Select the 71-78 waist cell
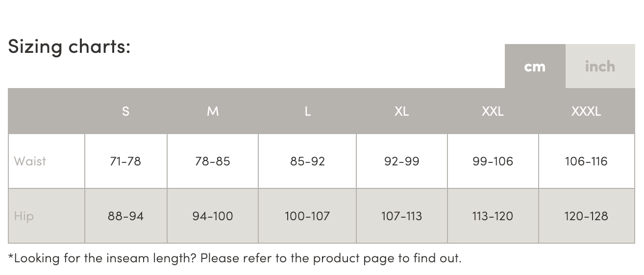Viewport: 644px width, 275px height. coord(125,161)
